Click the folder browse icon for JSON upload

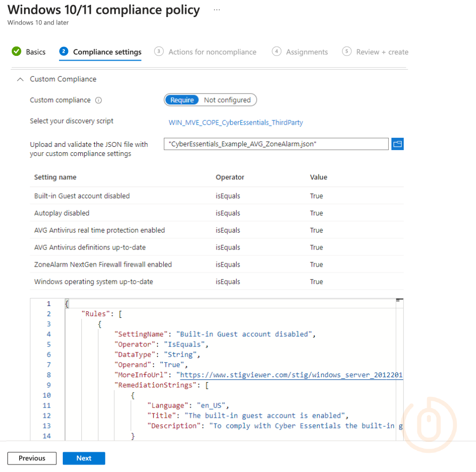397,144
